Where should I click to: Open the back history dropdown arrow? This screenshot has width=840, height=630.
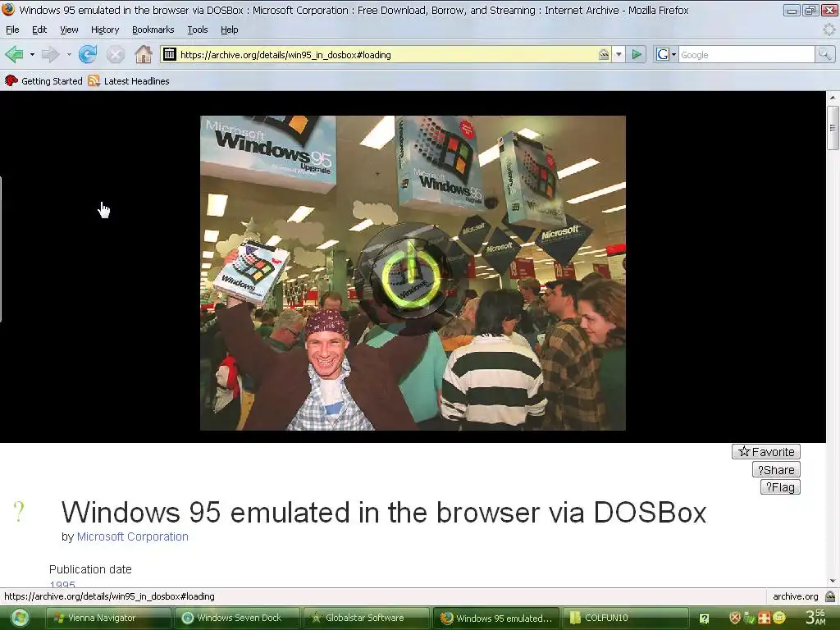click(32, 55)
